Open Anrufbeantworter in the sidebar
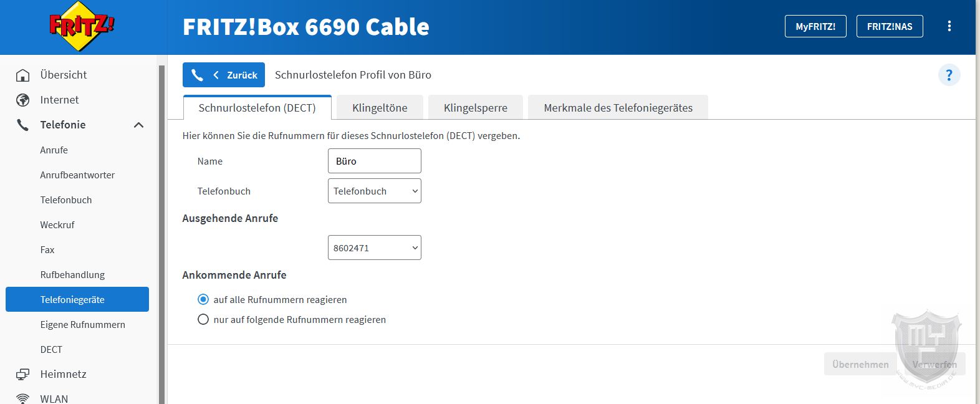Screen dimensions: 980x404 click(x=77, y=175)
